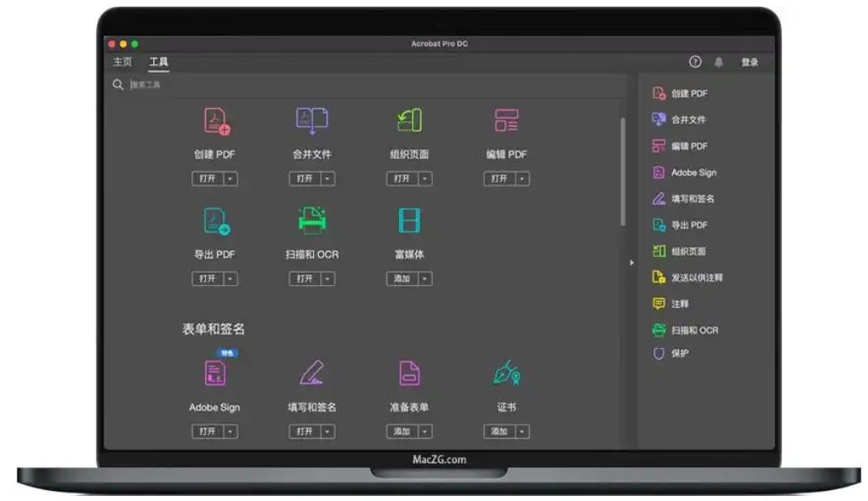Click 合并文件 icon in right sidebar
Viewport: 868px width, 501px height.
pos(659,120)
